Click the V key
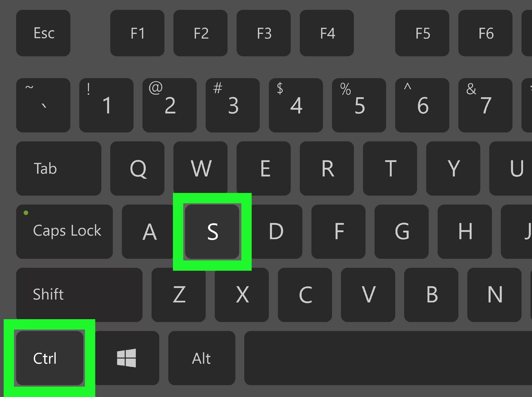The height and width of the screenshot is (397, 532). tap(368, 295)
